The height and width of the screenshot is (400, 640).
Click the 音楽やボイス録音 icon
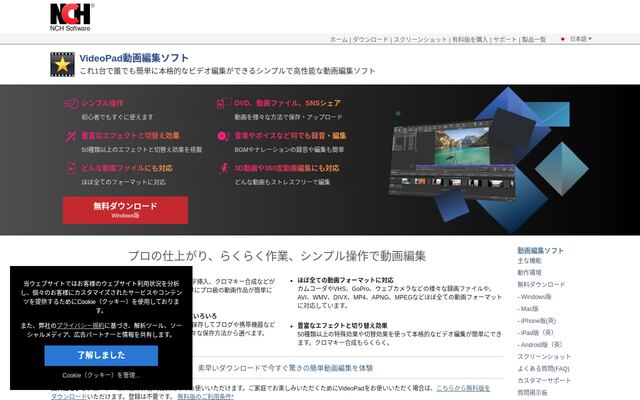tap(224, 136)
